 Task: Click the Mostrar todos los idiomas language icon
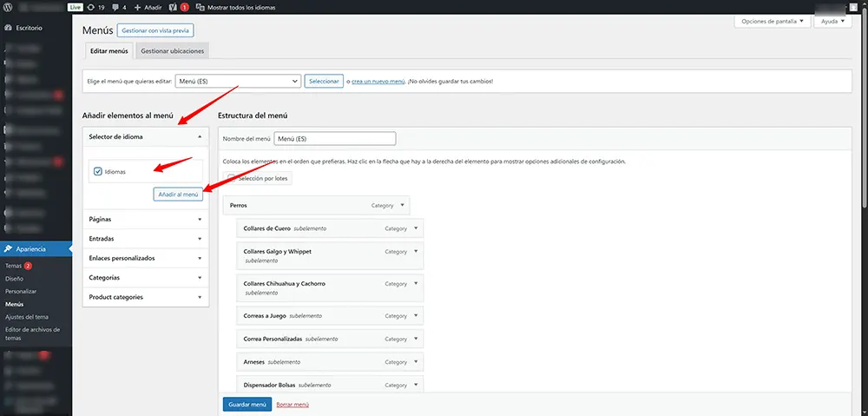pos(201,7)
